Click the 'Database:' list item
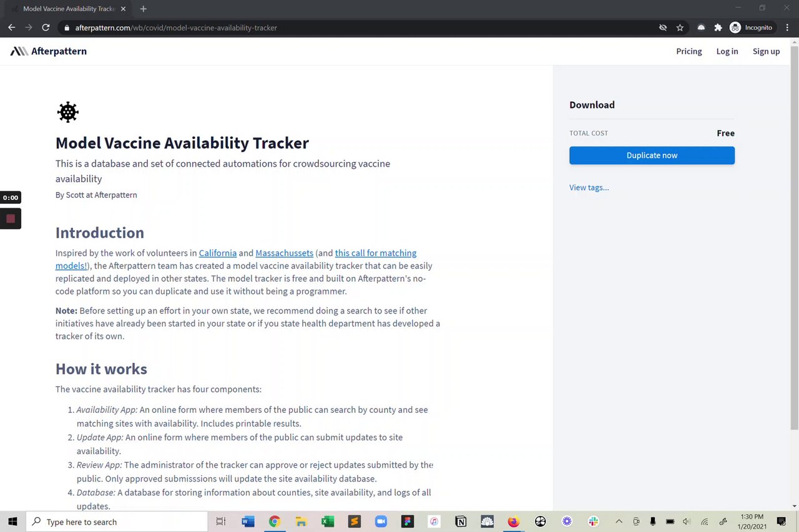The width and height of the screenshot is (799, 532). click(x=253, y=500)
